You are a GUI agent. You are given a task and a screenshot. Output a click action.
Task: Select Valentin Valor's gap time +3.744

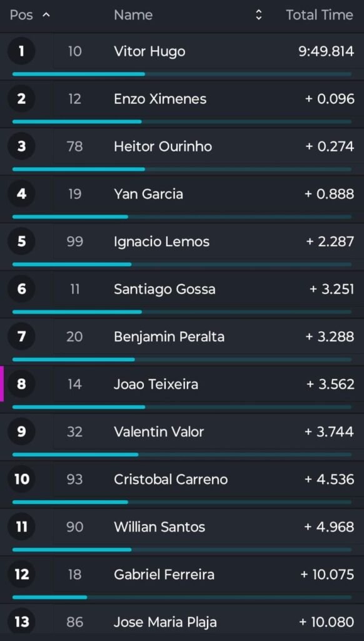coord(329,432)
